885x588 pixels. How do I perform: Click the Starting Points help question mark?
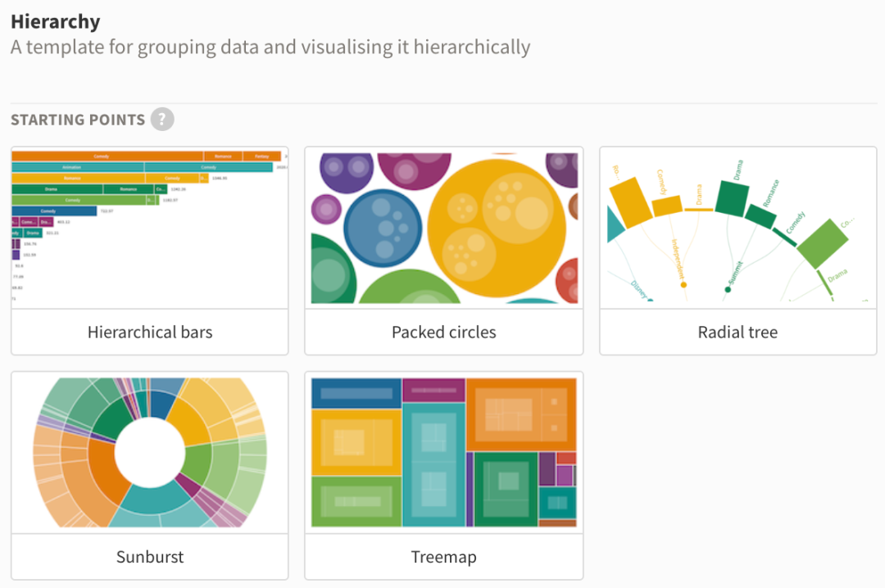pyautogui.click(x=162, y=120)
